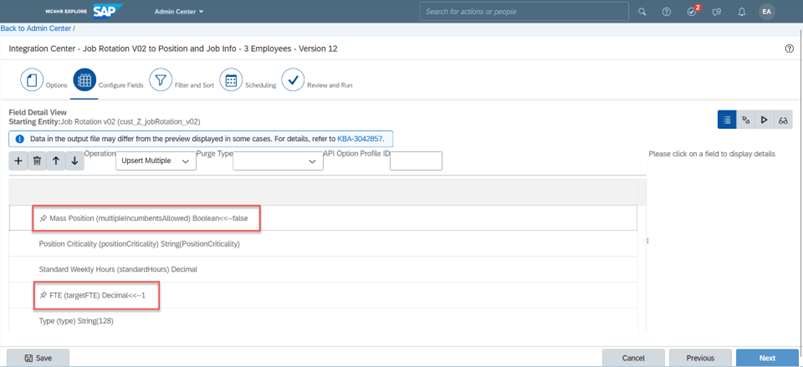Open the Operation Upsert Multiple dropdown

coord(156,161)
